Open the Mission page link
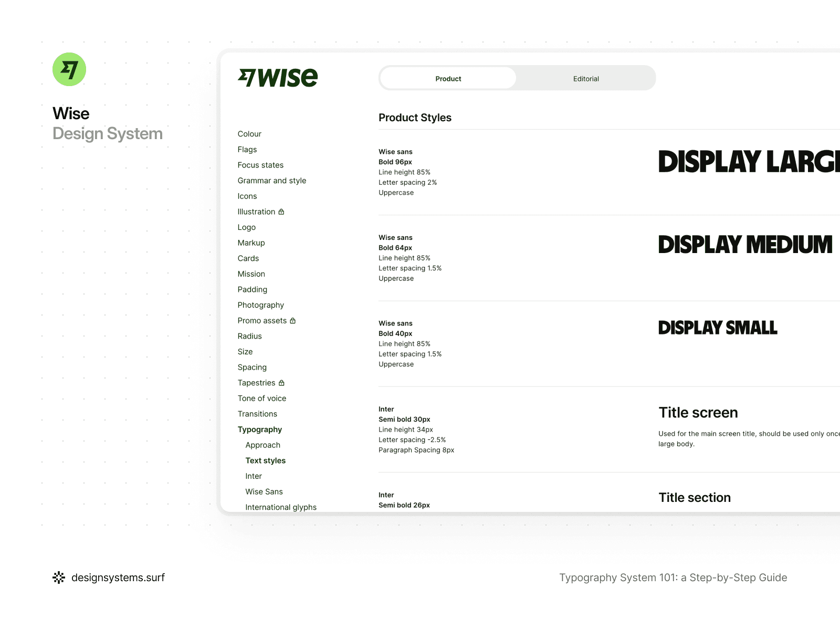The width and height of the screenshot is (840, 630). (x=251, y=274)
